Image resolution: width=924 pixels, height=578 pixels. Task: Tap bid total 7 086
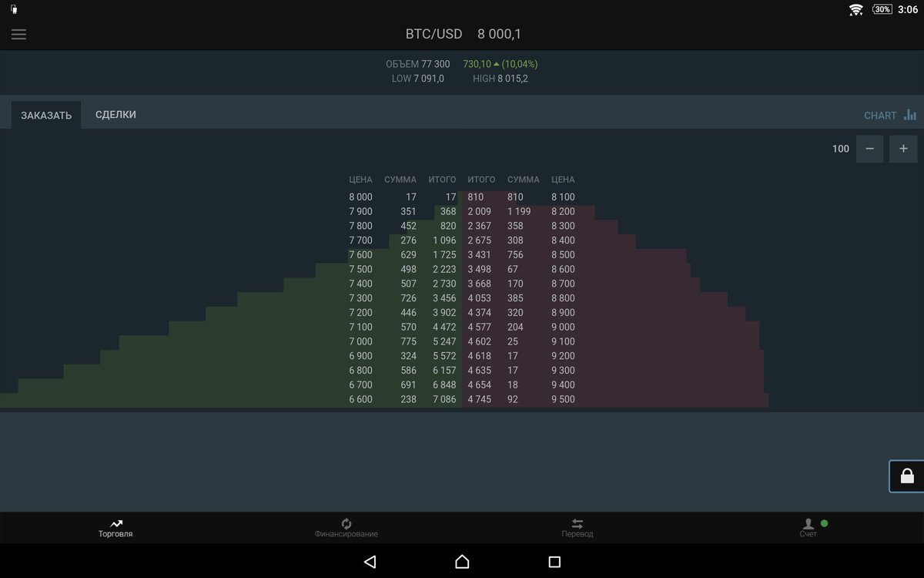tap(444, 399)
